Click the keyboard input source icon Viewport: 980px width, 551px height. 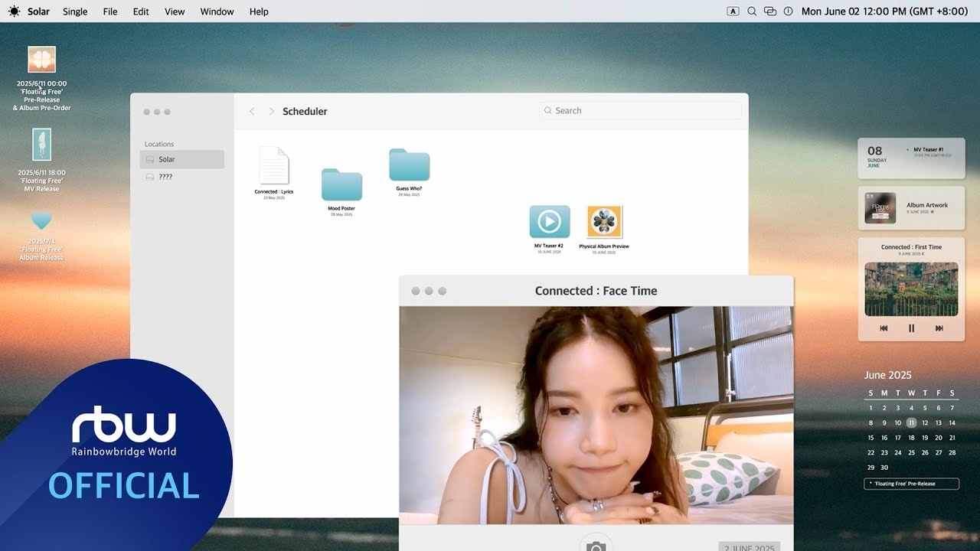(733, 11)
